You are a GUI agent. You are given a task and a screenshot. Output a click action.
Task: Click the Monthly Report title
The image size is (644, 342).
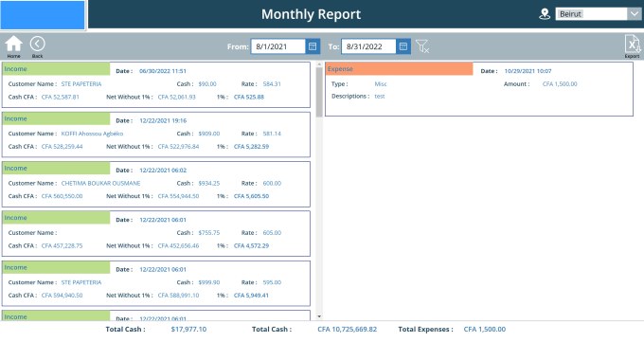pos(311,14)
